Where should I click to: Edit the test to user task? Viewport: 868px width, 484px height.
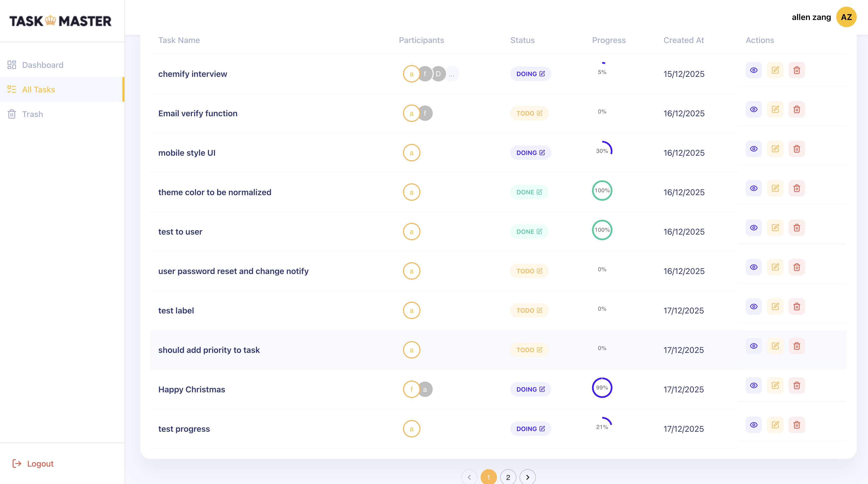click(775, 228)
